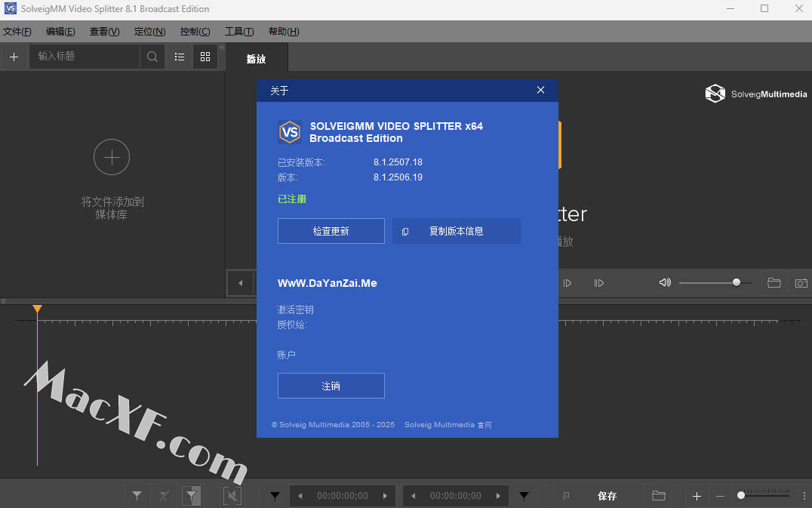
Task: Click the 注销 button
Action: [331, 386]
